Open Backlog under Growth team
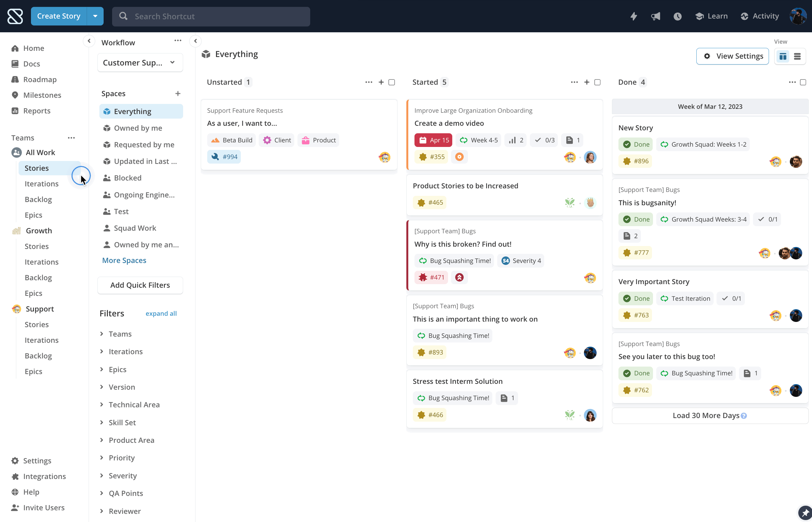The width and height of the screenshot is (812, 522). tap(38, 278)
